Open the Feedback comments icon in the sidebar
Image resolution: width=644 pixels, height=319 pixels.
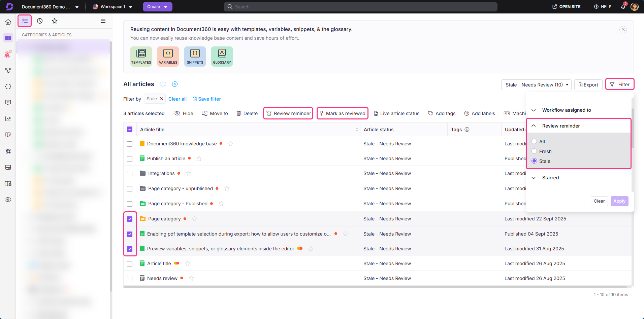pyautogui.click(x=8, y=102)
